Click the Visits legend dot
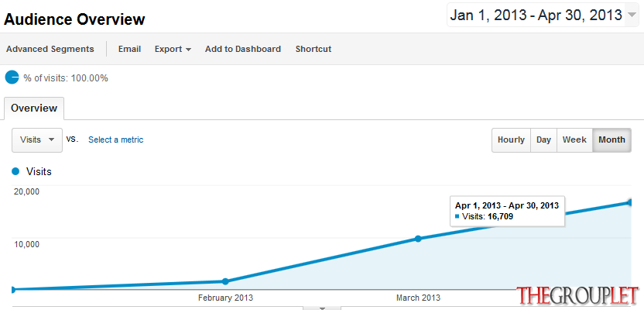This screenshot has width=644, height=310. coord(15,171)
